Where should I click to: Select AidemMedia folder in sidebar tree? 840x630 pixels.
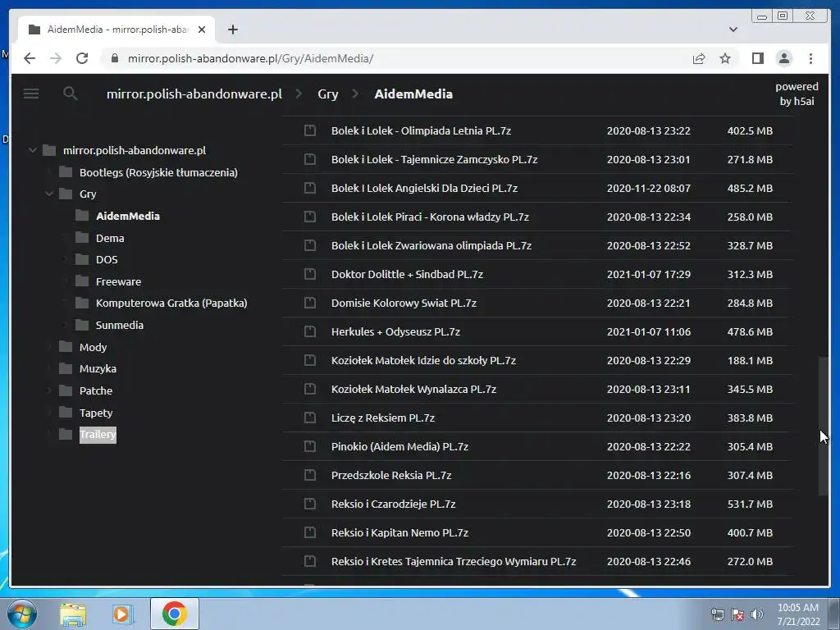point(127,216)
